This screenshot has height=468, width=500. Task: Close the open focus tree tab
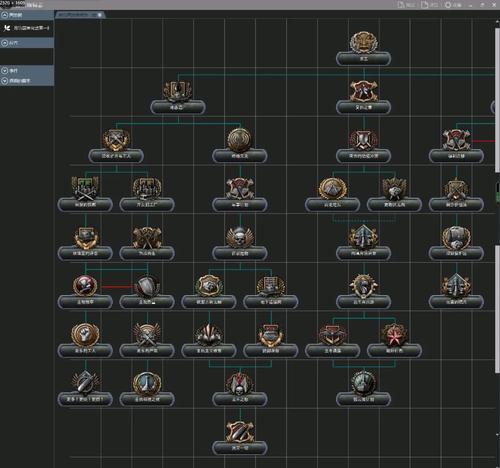click(100, 15)
